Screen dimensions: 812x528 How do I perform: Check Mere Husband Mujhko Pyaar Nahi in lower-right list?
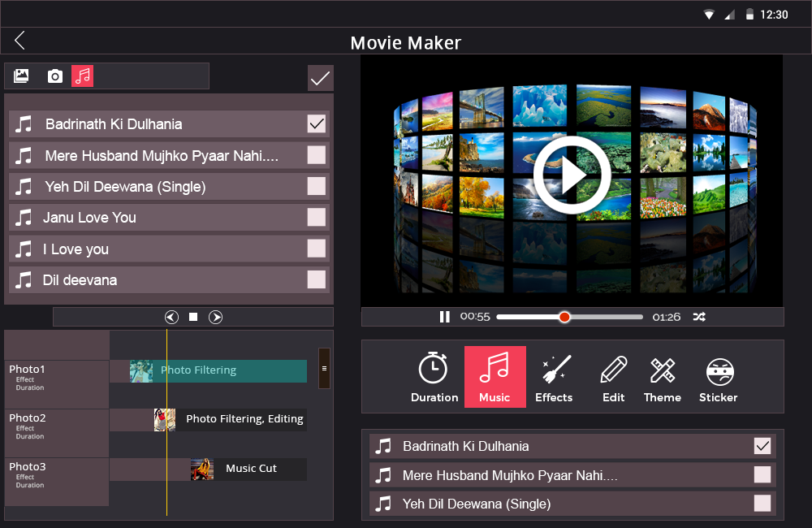[762, 474]
